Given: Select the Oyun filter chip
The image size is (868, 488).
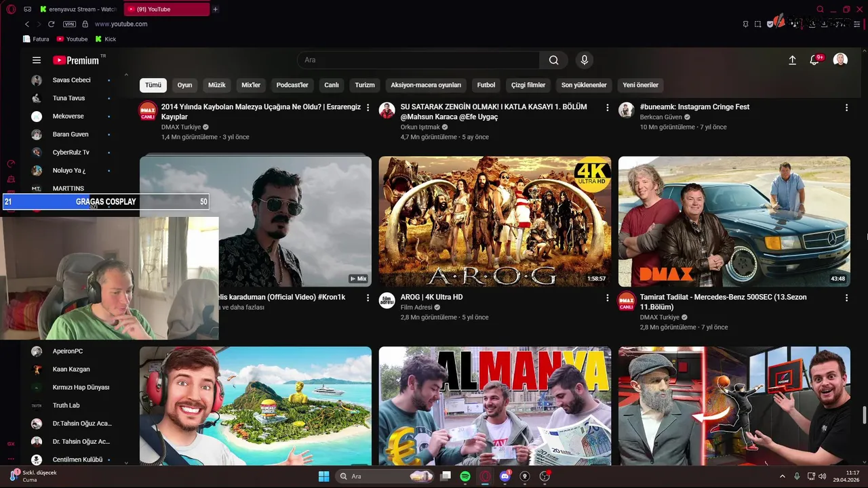Looking at the screenshot, I should [185, 85].
